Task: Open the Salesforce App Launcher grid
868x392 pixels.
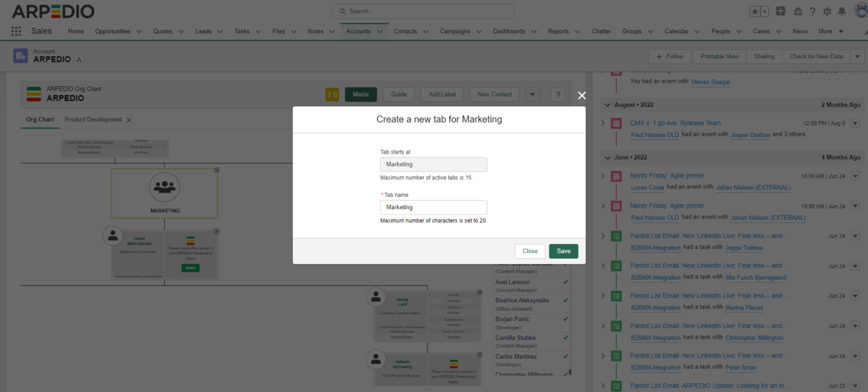Action: pyautogui.click(x=16, y=31)
